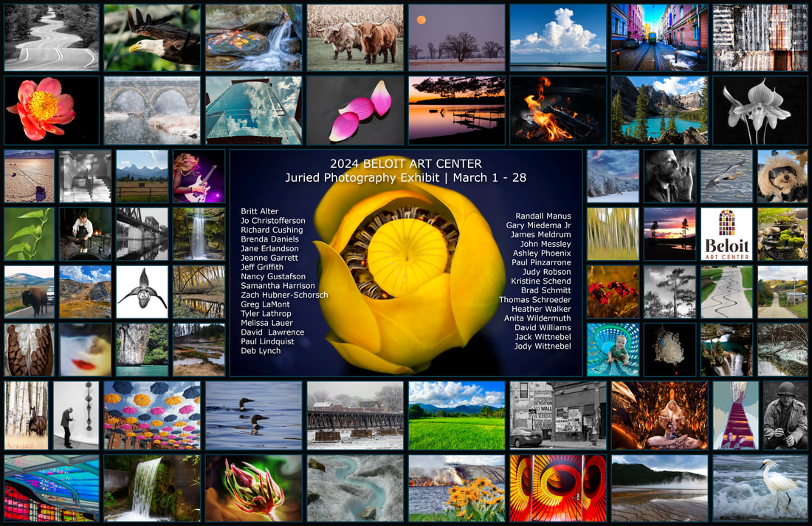This screenshot has width=812, height=526.
Task: Click the bison on road photo
Action: [x=29, y=292]
